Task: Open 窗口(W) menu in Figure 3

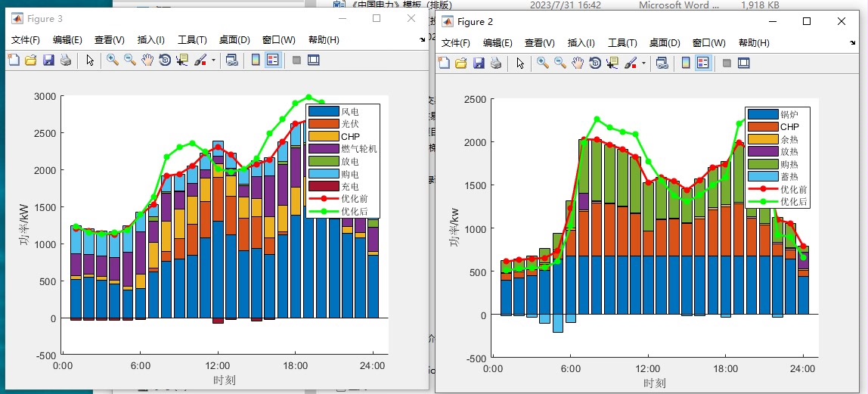Action: coord(278,40)
